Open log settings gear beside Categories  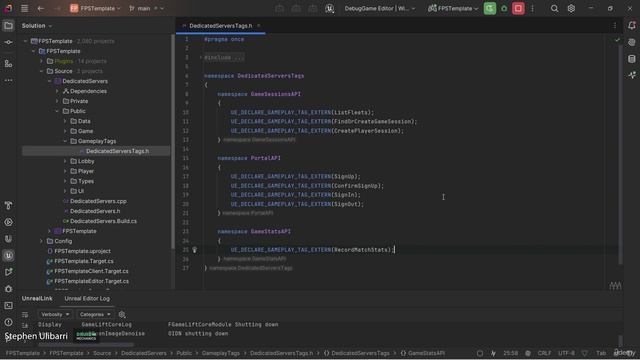(122, 315)
